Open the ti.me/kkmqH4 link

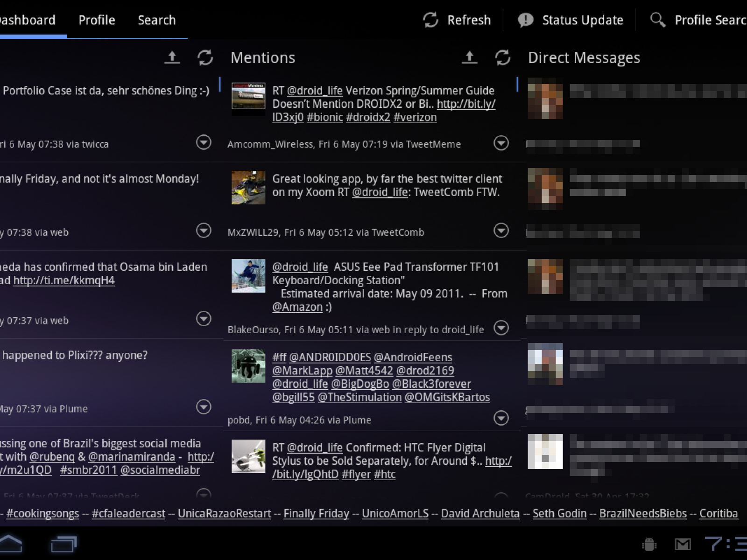point(64,280)
